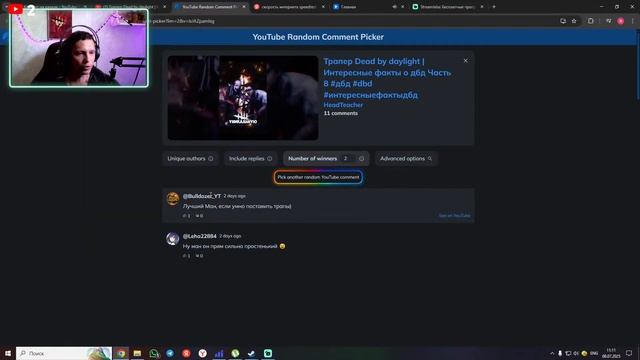The height and width of the screenshot is (360, 640).
Task: Click the @Bulldozer_YT avatar
Action: [173, 198]
